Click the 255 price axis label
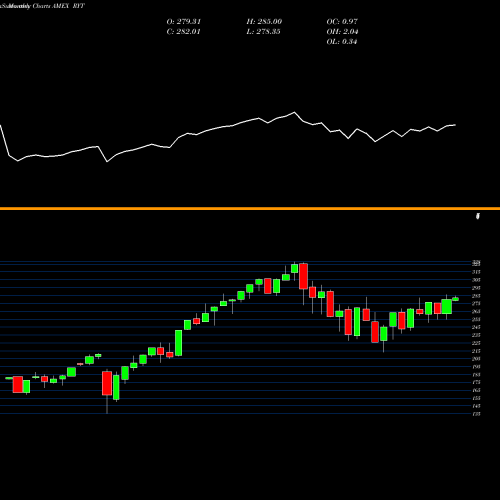 476,319
